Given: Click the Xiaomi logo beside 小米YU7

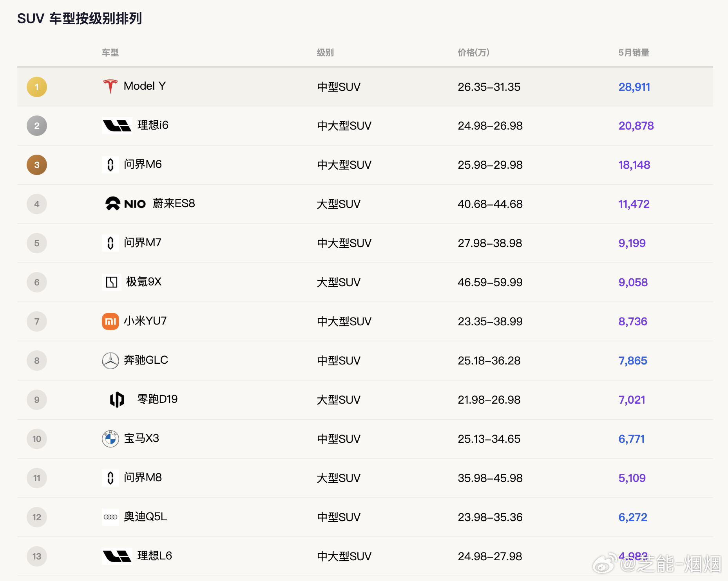Looking at the screenshot, I should (x=110, y=321).
